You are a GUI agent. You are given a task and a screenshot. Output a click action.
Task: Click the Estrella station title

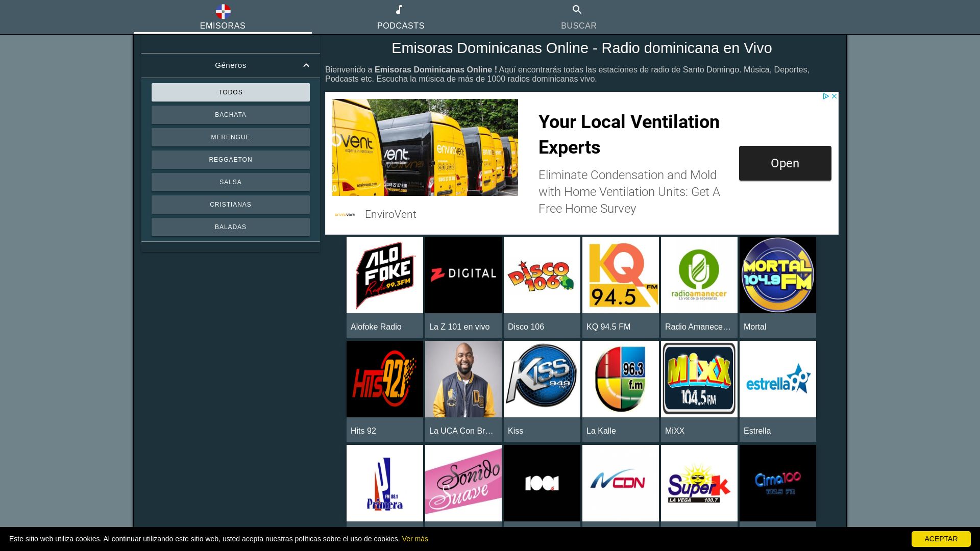[757, 431]
